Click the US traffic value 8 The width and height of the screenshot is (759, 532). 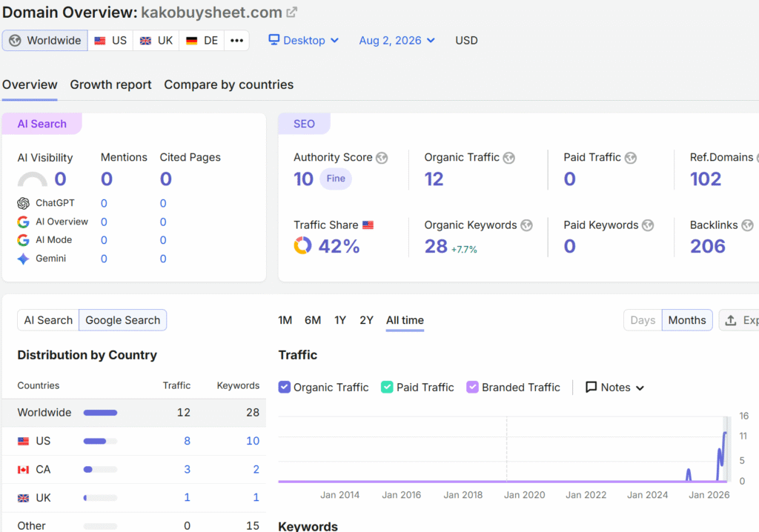[x=187, y=441]
